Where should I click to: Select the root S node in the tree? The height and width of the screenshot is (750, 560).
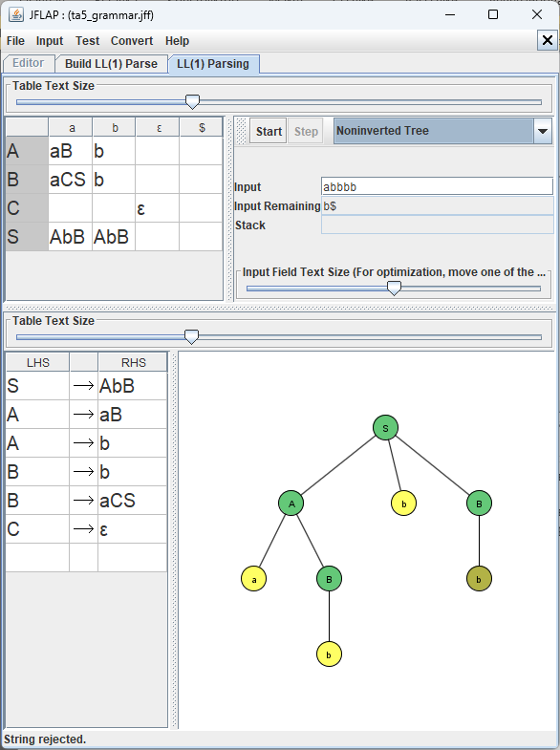click(x=385, y=428)
